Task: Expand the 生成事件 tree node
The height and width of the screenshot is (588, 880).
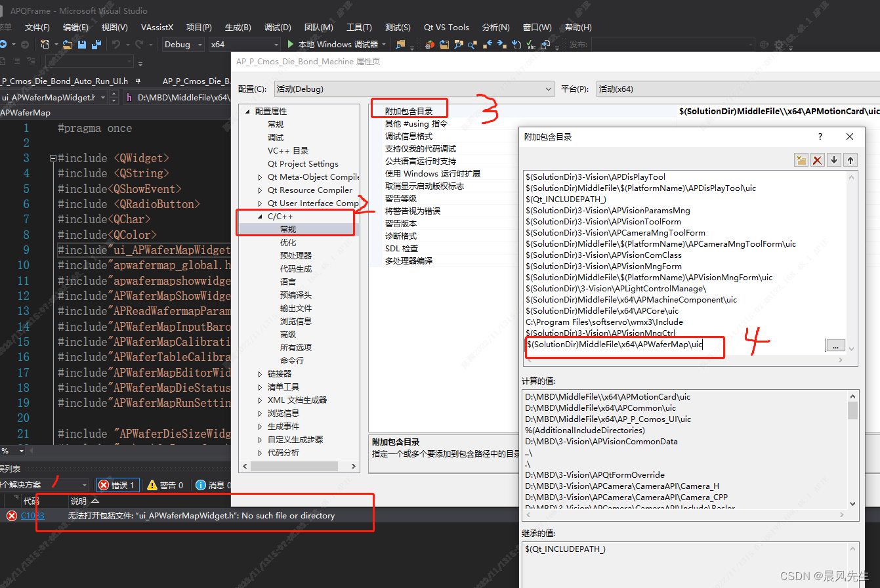Action: (x=260, y=426)
